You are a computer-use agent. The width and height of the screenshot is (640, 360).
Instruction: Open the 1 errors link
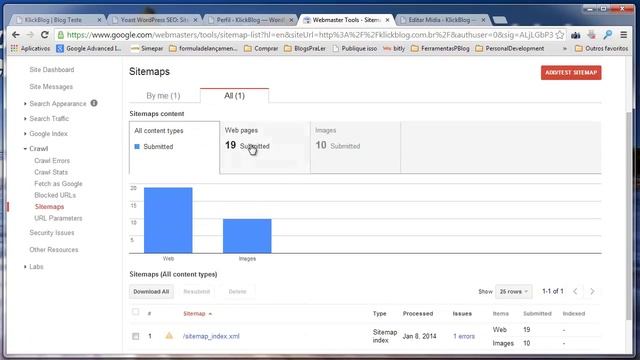[464, 336]
